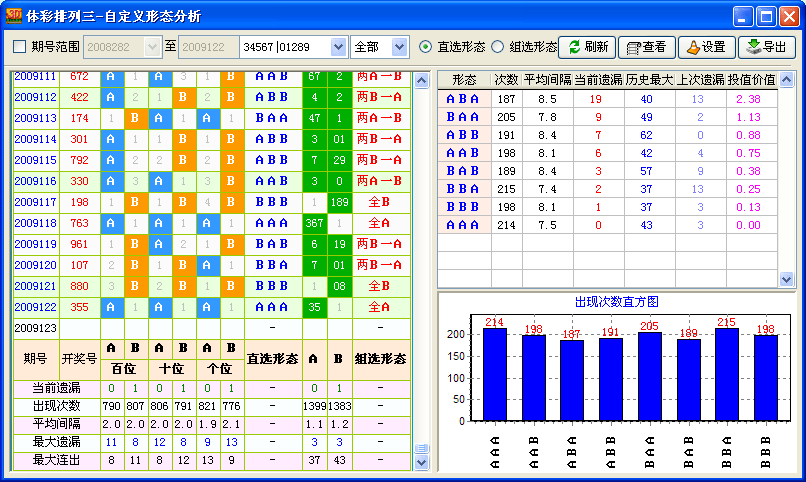Viewport: 806px width, 482px height.
Task: Expand the start period 2008282 dropdown
Action: tap(152, 47)
